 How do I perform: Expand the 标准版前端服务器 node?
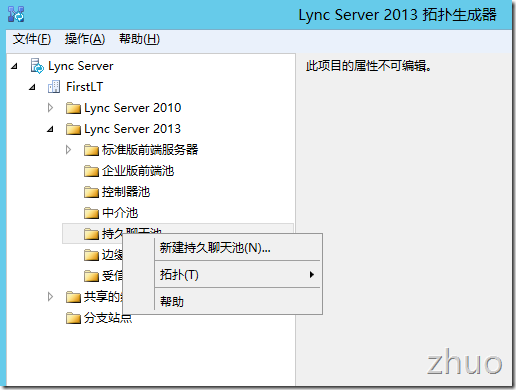coord(68,150)
